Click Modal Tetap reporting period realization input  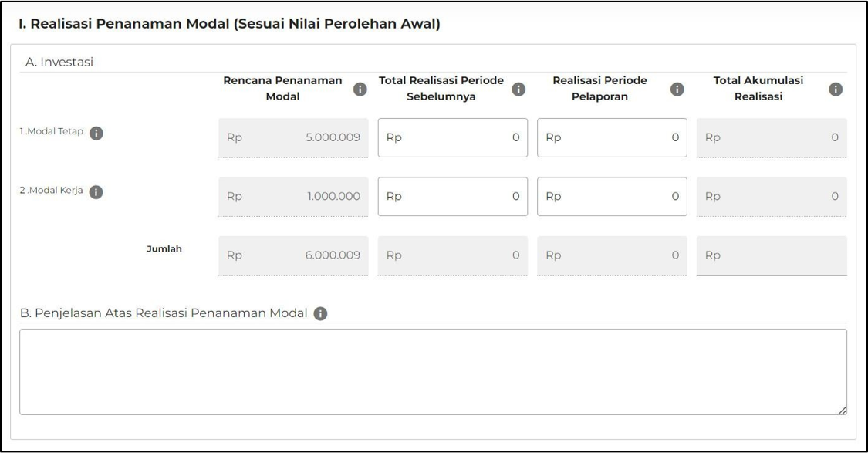click(611, 137)
